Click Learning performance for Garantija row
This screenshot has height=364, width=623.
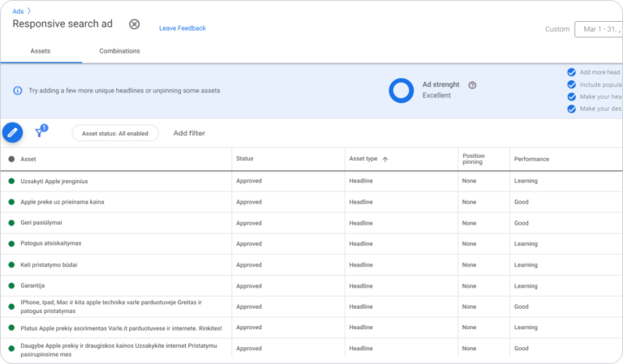[x=526, y=286]
